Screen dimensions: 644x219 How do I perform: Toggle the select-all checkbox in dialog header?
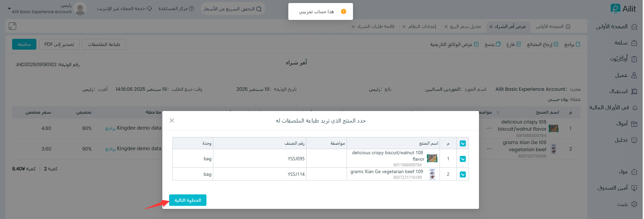point(463,143)
